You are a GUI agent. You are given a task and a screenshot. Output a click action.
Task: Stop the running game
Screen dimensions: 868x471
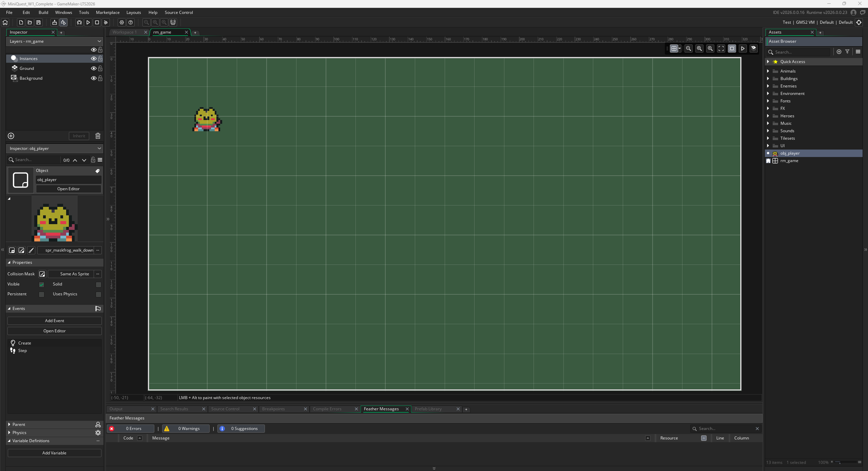[97, 22]
